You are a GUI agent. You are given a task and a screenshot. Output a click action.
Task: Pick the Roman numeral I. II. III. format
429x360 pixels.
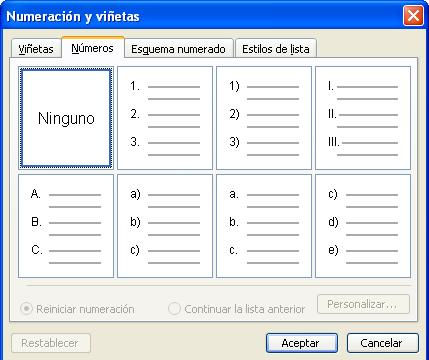[363, 118]
